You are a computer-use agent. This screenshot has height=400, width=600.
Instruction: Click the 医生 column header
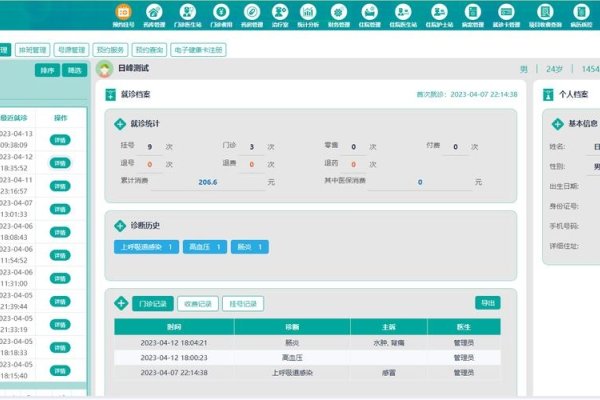click(x=464, y=327)
